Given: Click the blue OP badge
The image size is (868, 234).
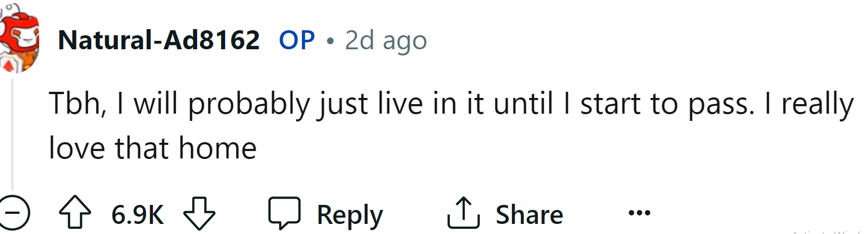Looking at the screenshot, I should pos(297,40).
